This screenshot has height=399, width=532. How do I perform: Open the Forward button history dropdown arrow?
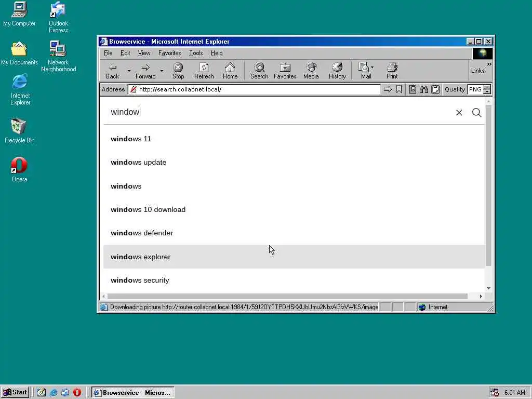(162, 71)
